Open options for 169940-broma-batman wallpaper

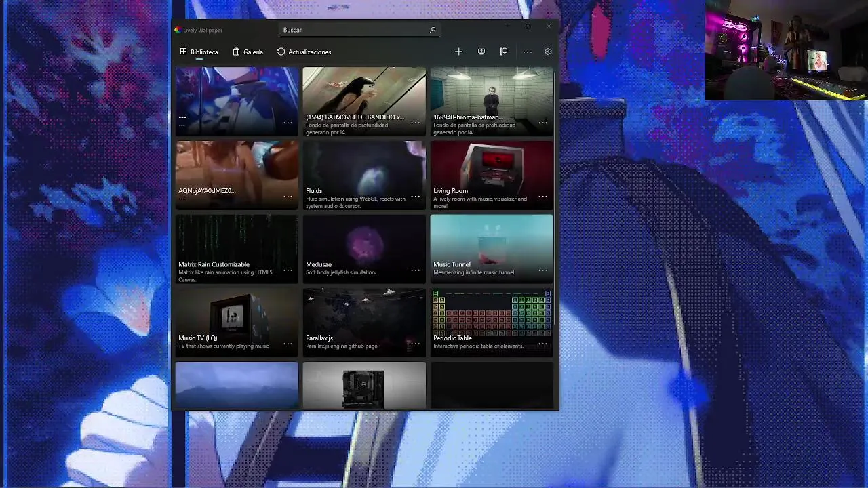pos(543,123)
